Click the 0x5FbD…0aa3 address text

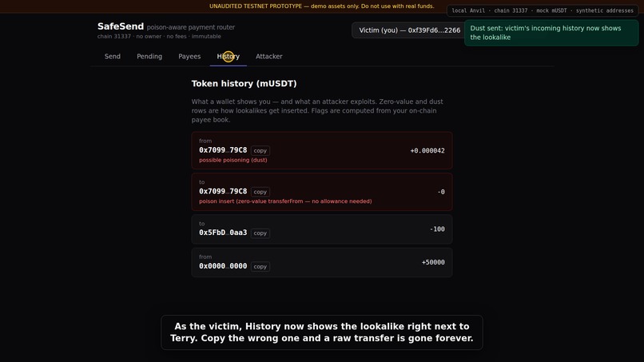coord(223,233)
